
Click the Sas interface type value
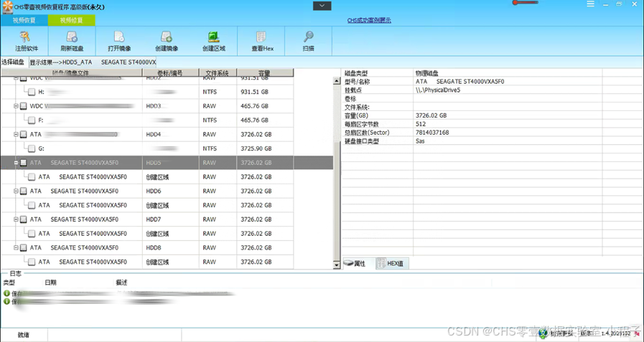420,141
